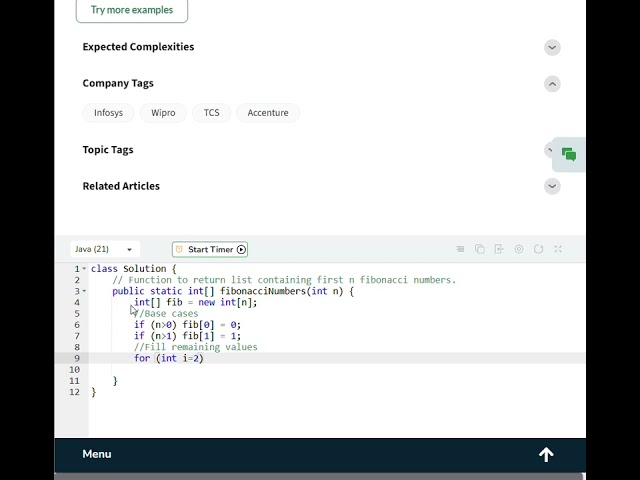Toggle fullscreen editor mode icon
This screenshot has height=480, width=640.
tap(558, 249)
